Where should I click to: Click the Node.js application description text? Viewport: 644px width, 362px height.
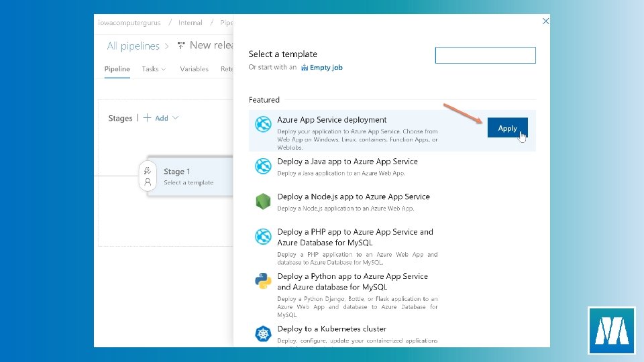tap(345, 208)
